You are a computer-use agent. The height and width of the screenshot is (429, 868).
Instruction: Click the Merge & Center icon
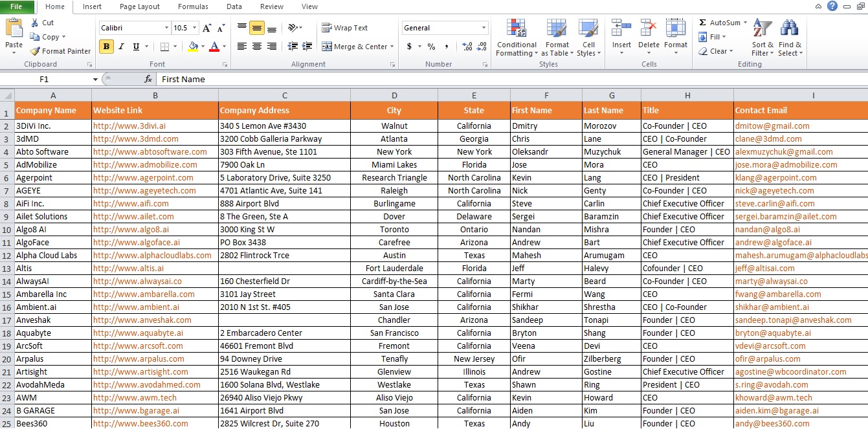click(328, 47)
